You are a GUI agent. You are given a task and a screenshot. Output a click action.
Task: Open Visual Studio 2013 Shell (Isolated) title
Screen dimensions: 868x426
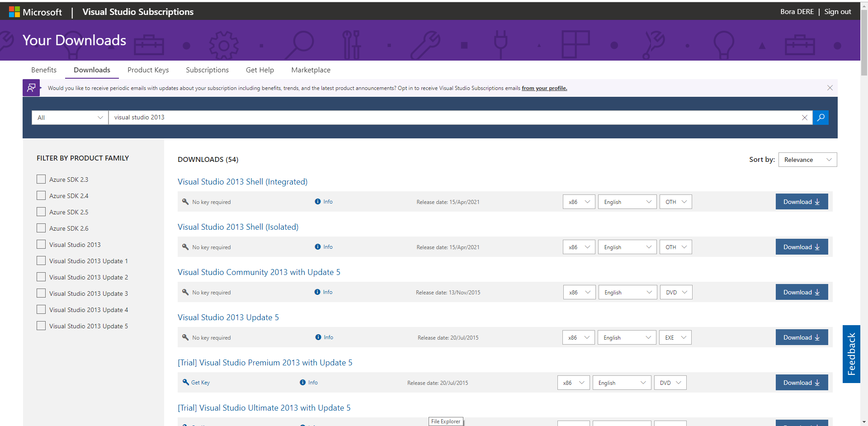point(238,227)
